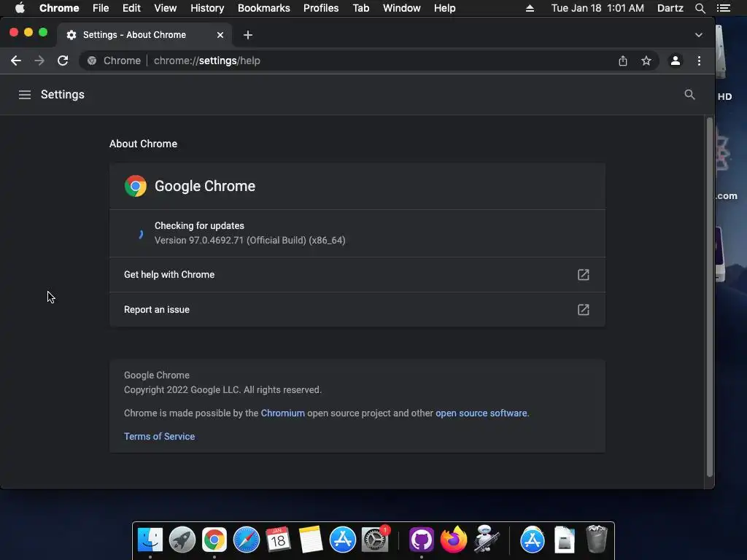Image resolution: width=747 pixels, height=560 pixels.
Task: Click the menu bar date and time
Action: click(x=597, y=8)
